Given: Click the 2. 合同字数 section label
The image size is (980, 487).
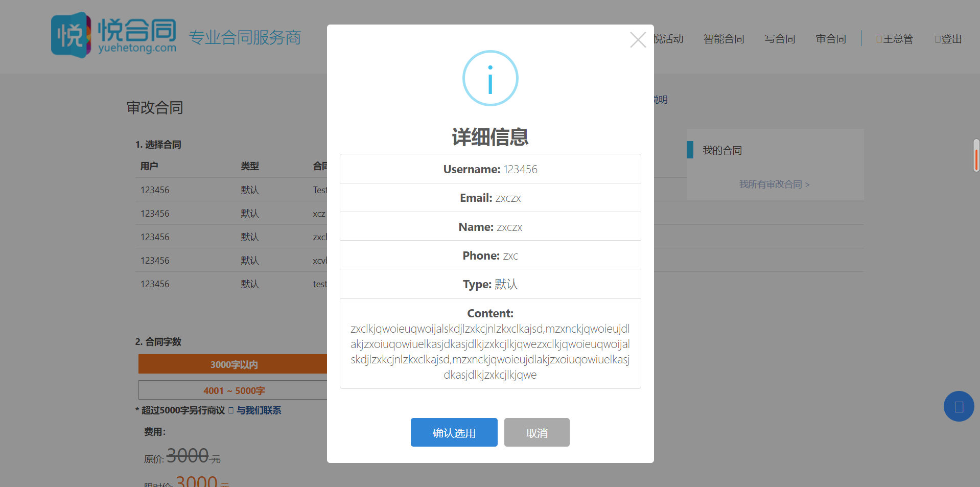Looking at the screenshot, I should (158, 342).
